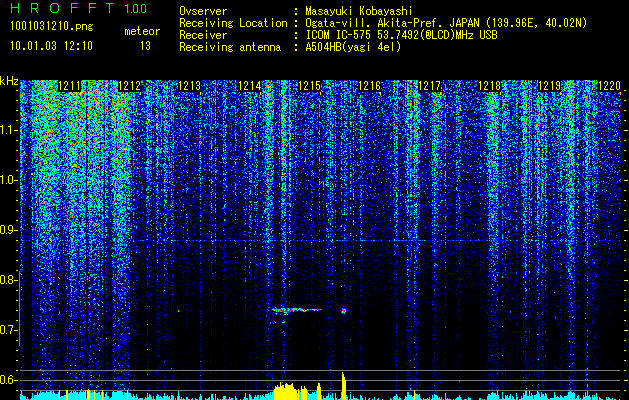The height and width of the screenshot is (400, 629).
Task: Click the 1213 time marker
Action: click(x=189, y=86)
